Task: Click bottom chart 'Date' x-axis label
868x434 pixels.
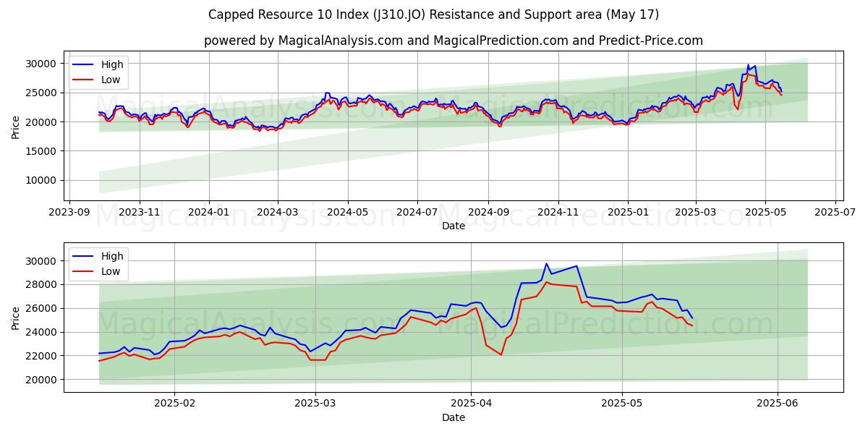Action: pos(454,417)
